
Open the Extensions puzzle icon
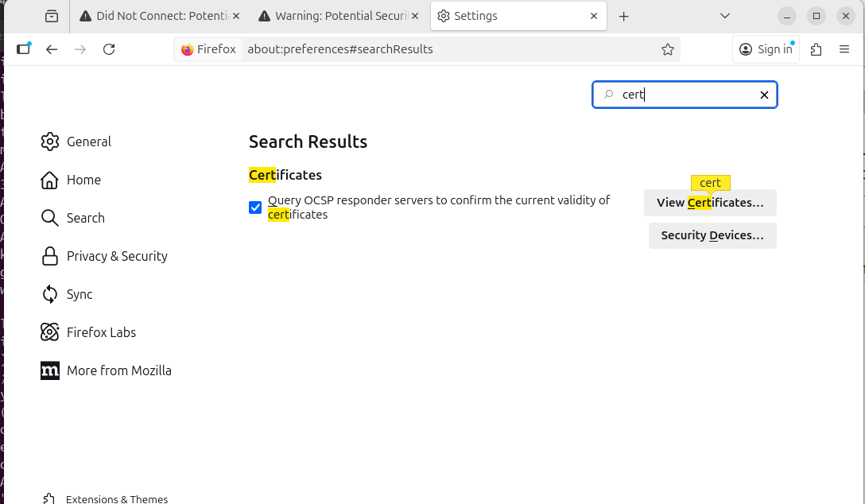coord(816,49)
